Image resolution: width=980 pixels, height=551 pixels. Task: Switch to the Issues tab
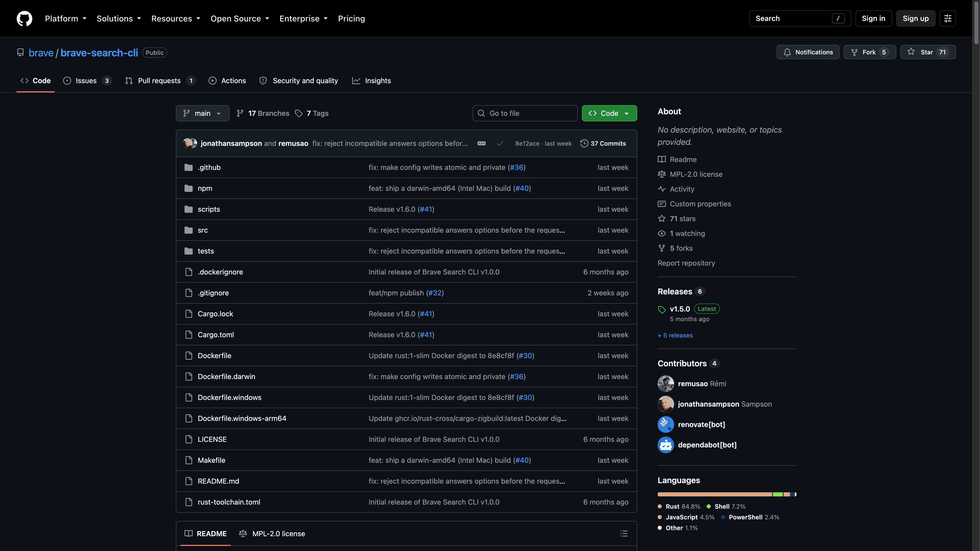coord(87,81)
